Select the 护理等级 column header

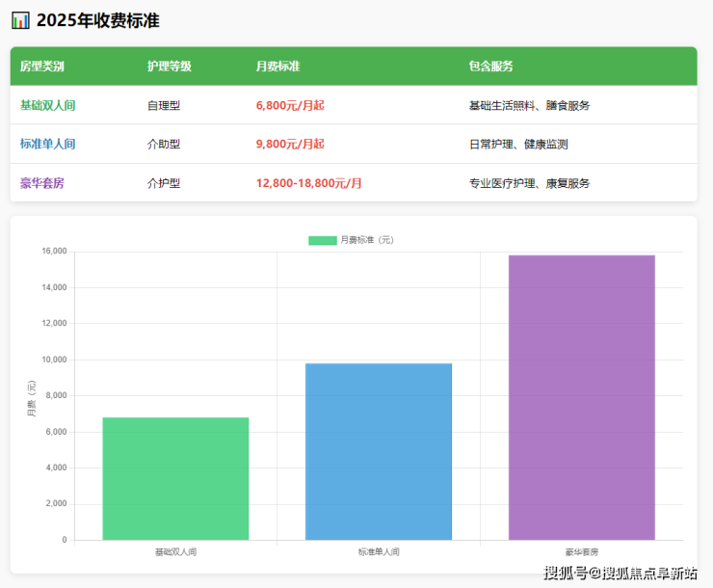(169, 67)
